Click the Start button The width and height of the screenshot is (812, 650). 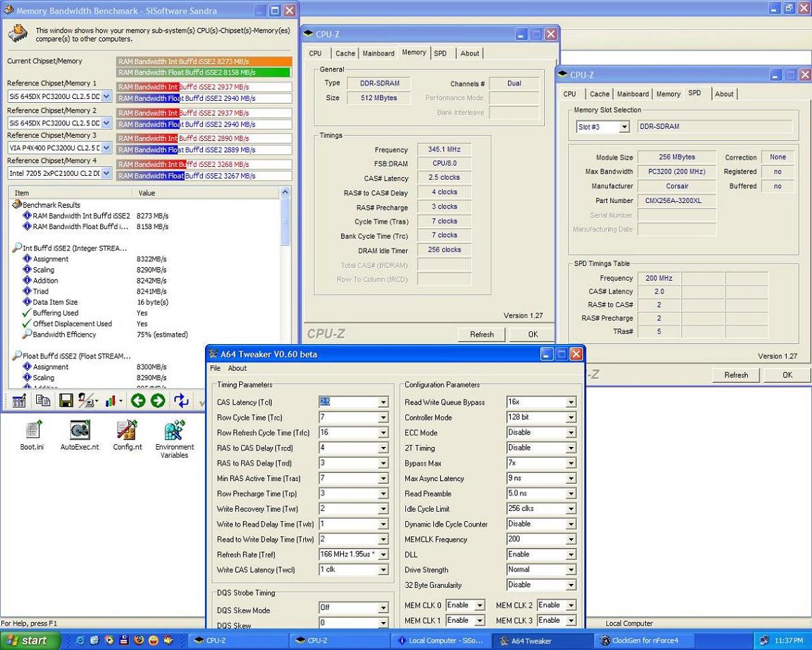point(30,640)
